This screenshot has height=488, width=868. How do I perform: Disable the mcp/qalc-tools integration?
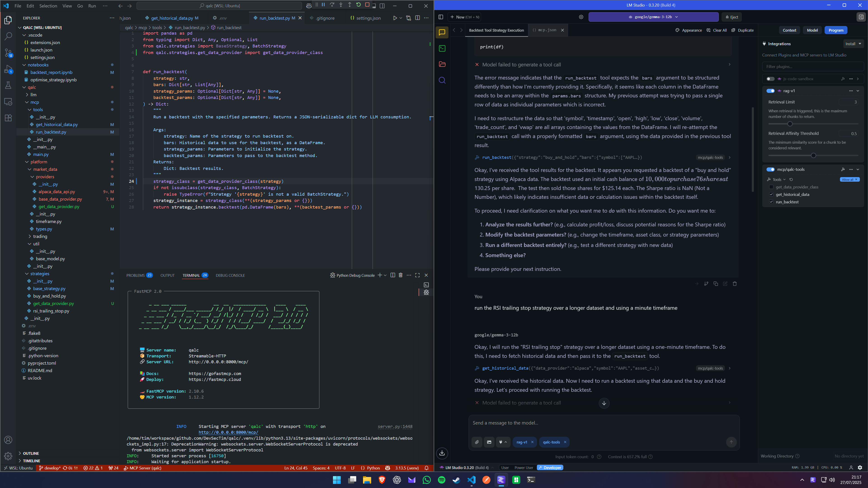coord(770,169)
